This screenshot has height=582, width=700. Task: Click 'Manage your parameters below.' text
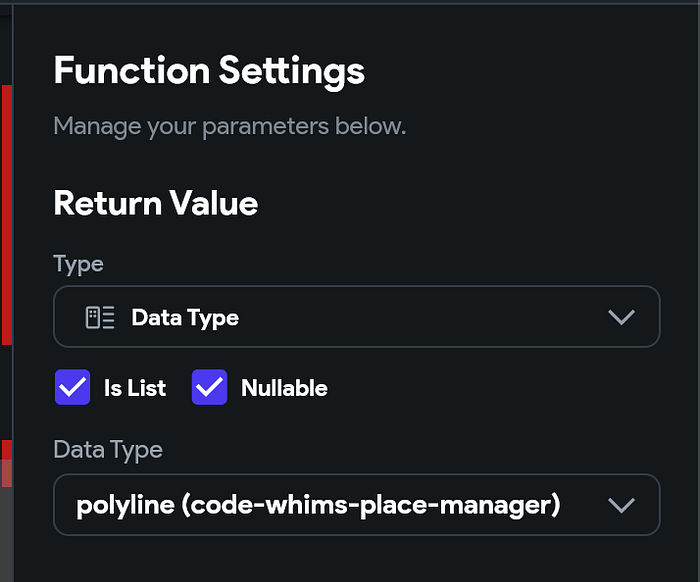click(229, 127)
